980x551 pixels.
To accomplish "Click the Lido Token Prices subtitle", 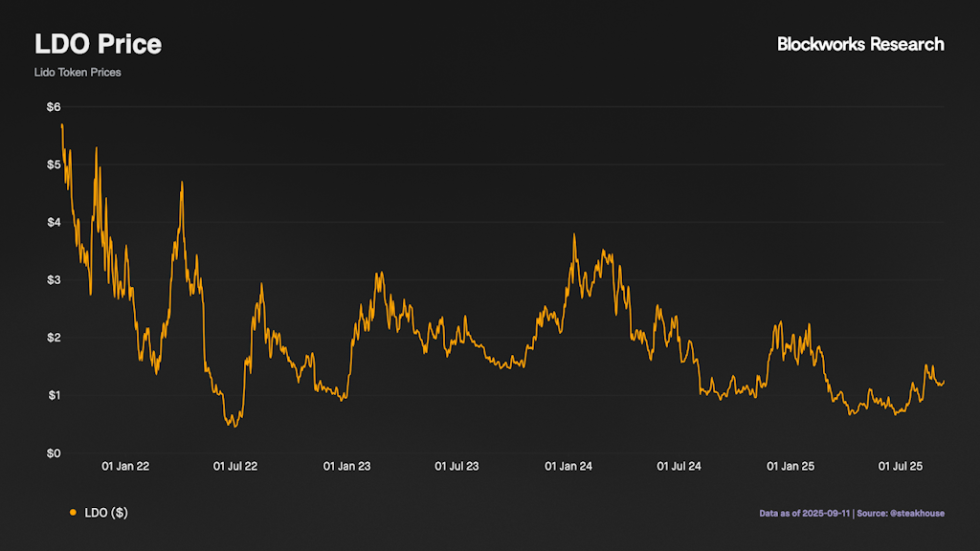I will point(78,73).
